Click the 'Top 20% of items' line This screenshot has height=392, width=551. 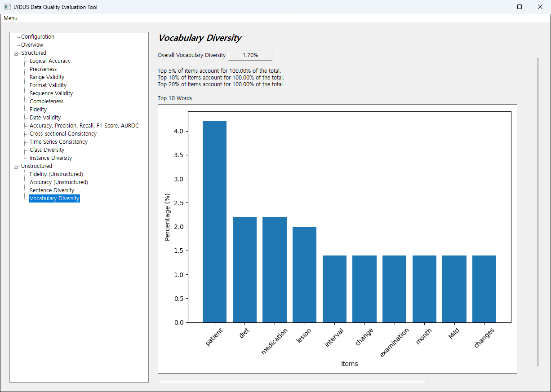click(x=221, y=84)
